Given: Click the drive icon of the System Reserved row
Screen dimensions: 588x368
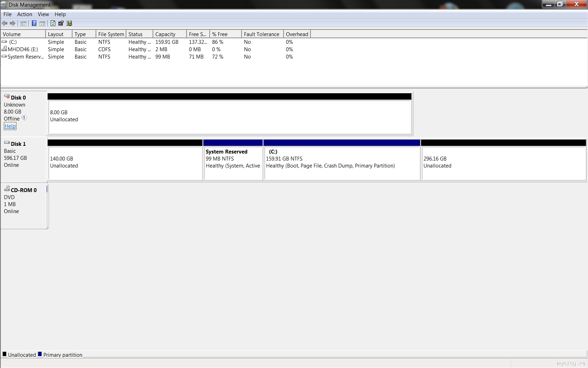Looking at the screenshot, I should click(4, 56).
